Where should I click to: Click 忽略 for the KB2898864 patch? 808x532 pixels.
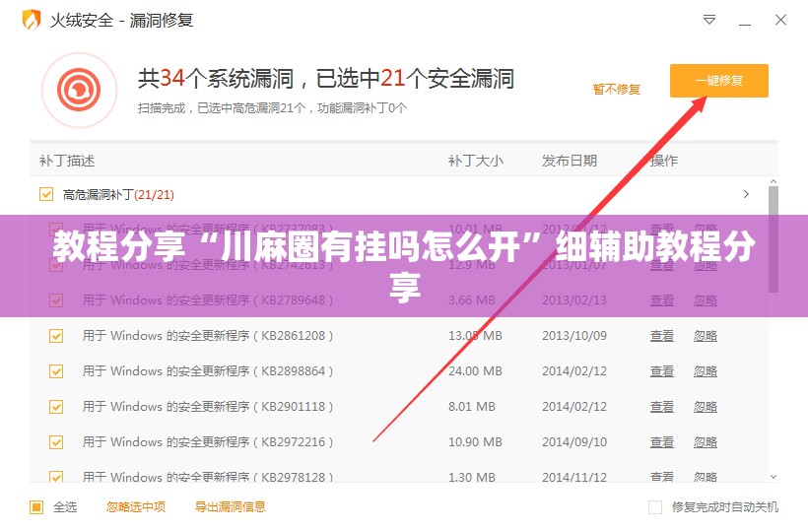tap(705, 371)
